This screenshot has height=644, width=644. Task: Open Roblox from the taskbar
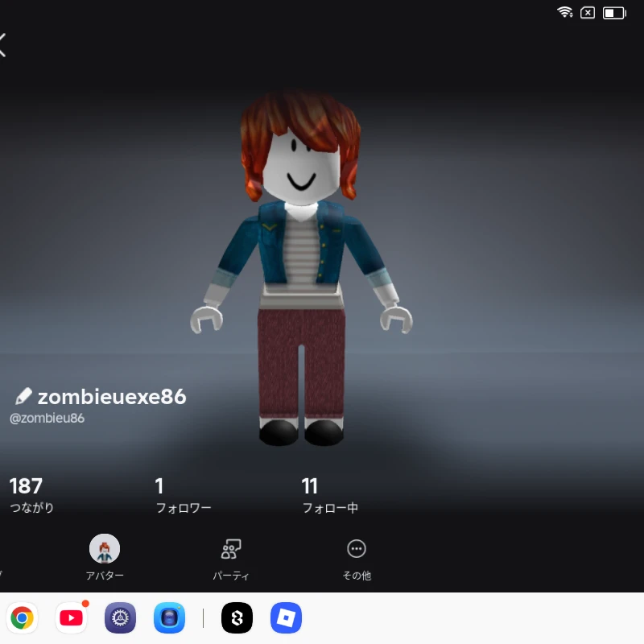287,617
